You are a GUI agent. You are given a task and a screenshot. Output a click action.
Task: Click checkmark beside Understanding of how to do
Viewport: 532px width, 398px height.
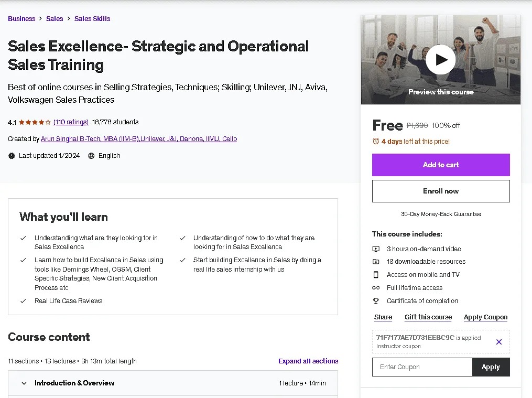pos(182,238)
